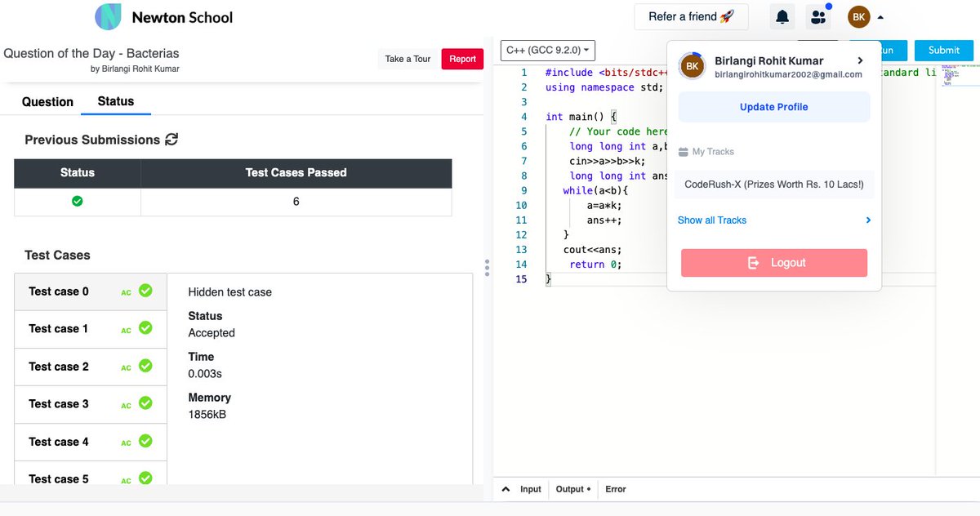
Task: Open the Error console tab
Action: 616,489
